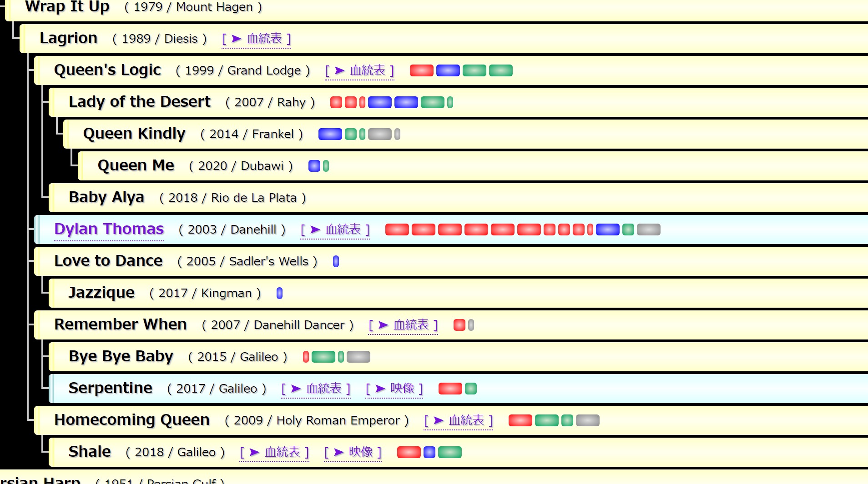This screenshot has width=868, height=484.
Task: Click the small blue badge beside Jazzique
Action: point(279,294)
